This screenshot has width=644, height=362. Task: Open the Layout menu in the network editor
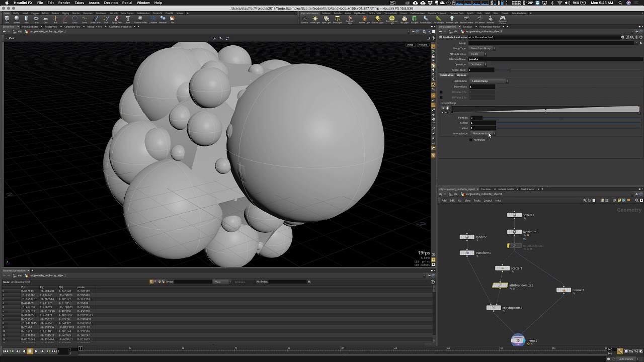click(488, 201)
